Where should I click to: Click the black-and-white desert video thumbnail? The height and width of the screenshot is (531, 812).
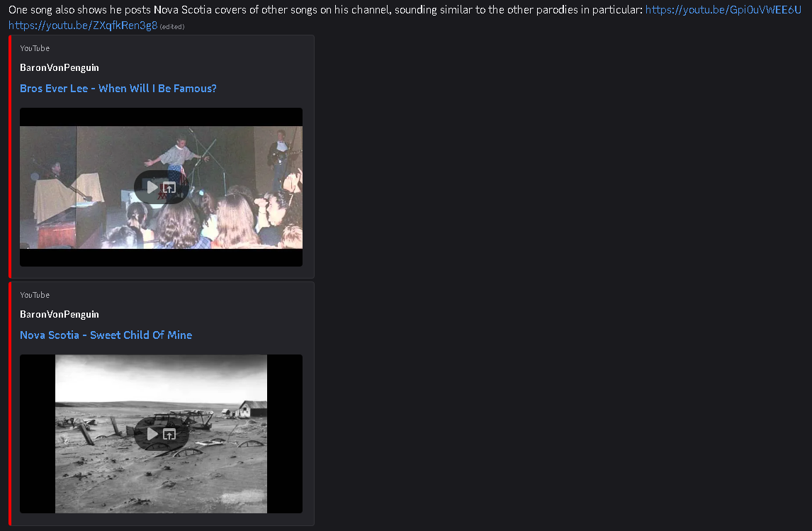(161, 434)
